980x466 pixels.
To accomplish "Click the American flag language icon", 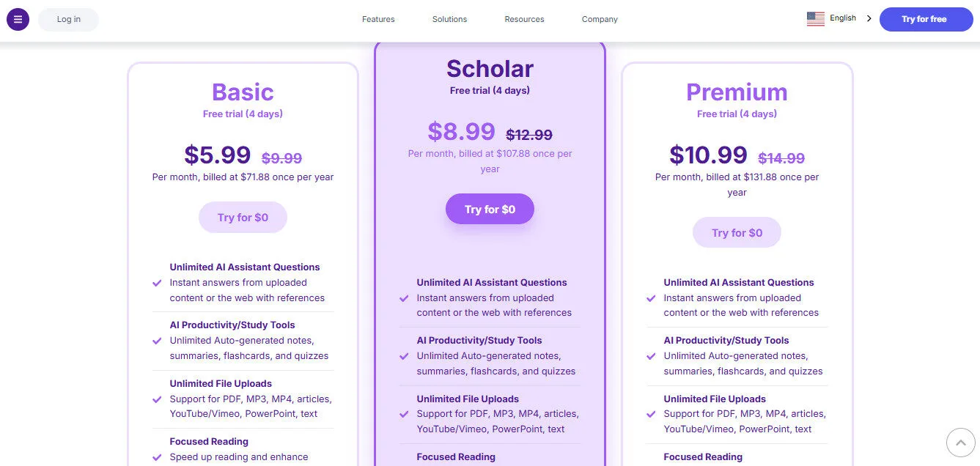I will tap(815, 19).
